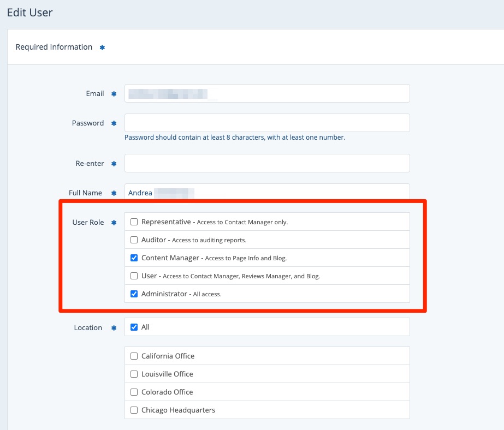
Task: Select the California Office location
Action: coord(134,356)
